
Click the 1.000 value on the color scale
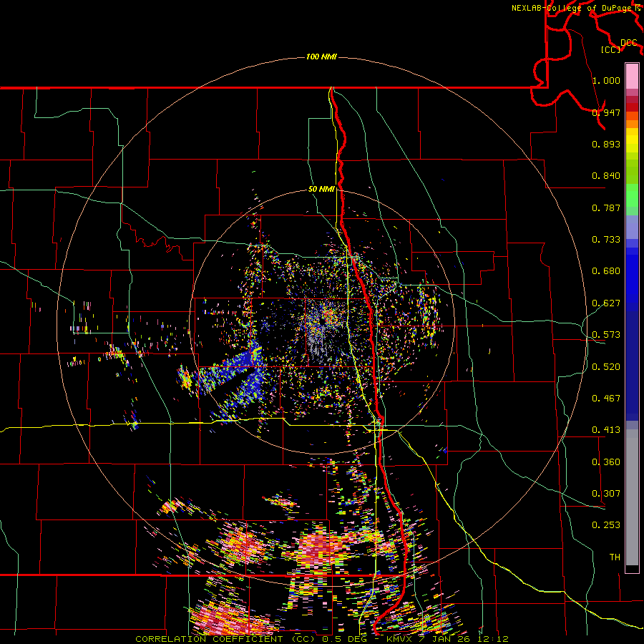coord(606,80)
